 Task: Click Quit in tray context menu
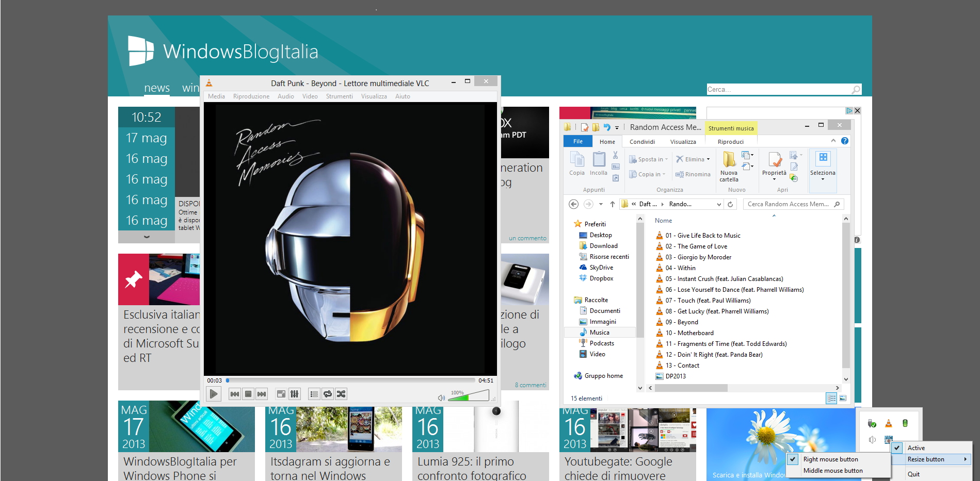[932, 474]
